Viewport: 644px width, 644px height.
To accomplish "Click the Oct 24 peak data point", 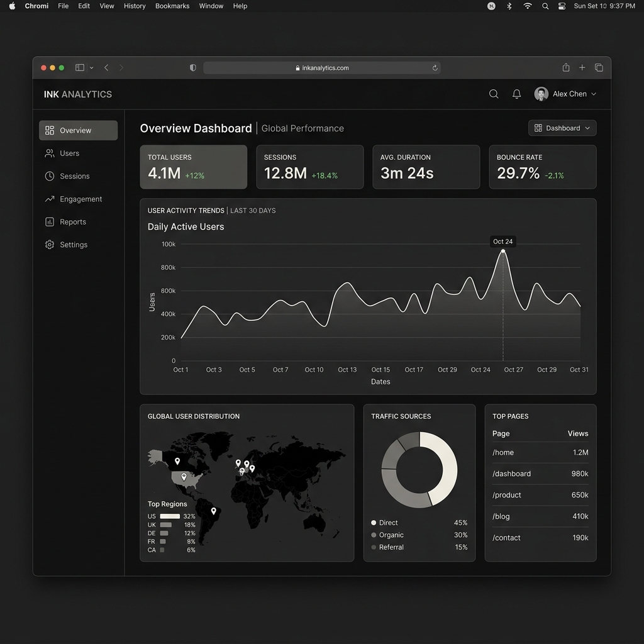I will click(x=503, y=251).
